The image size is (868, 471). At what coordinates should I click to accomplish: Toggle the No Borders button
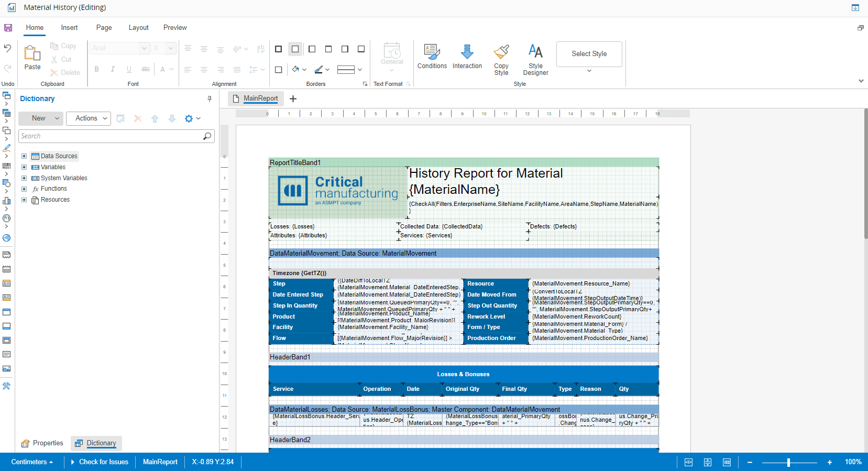pos(295,49)
